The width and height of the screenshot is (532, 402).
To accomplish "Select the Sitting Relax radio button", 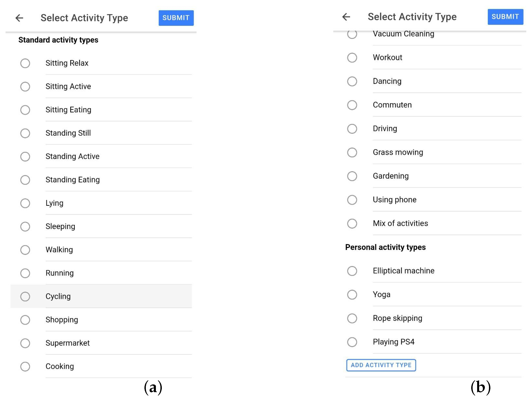I will (x=25, y=63).
